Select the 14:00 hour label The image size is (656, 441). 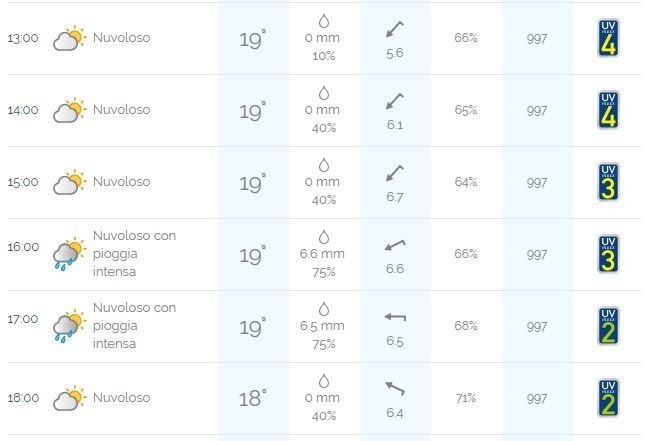click(22, 111)
